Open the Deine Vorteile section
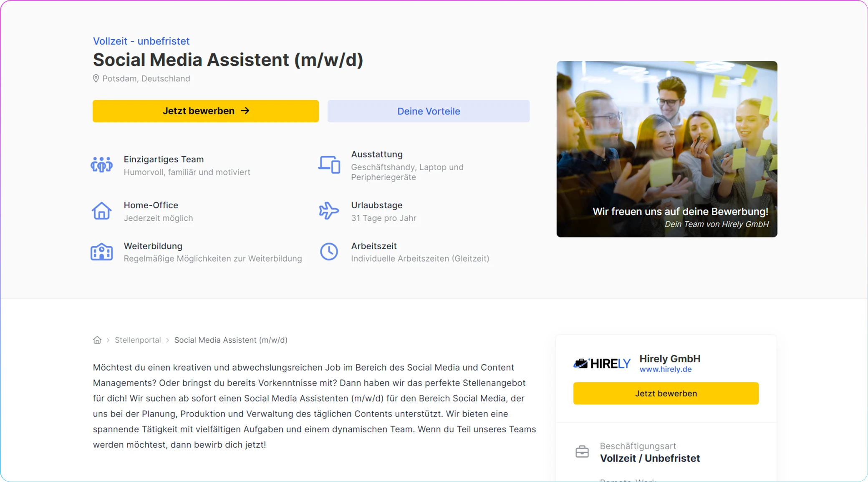 [429, 111]
